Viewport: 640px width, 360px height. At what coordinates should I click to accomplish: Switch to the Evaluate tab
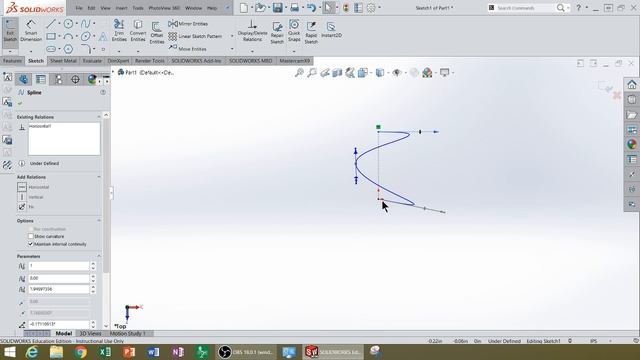pyautogui.click(x=92, y=61)
